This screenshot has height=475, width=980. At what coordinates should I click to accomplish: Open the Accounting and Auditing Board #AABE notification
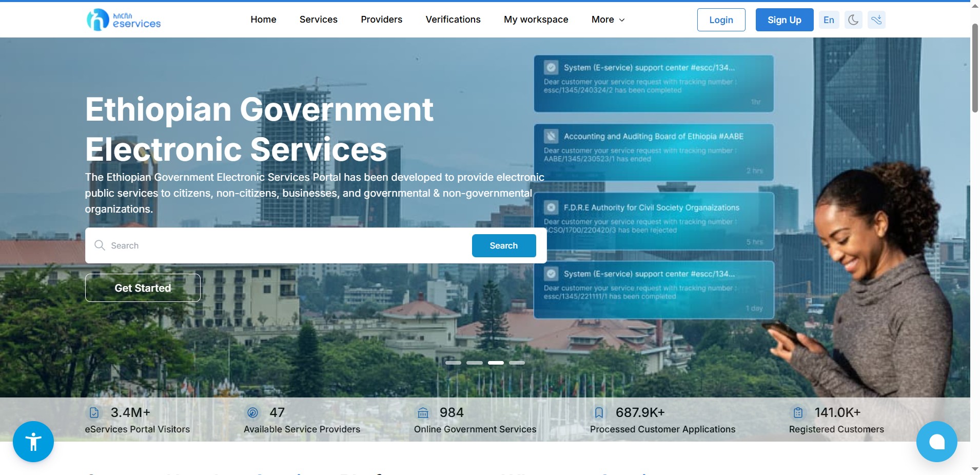point(654,153)
